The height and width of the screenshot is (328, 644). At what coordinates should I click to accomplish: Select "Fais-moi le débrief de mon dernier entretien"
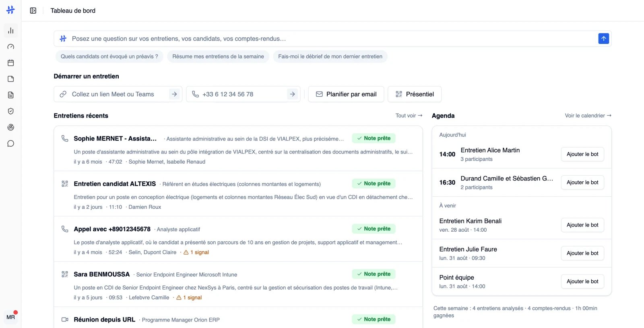click(x=330, y=56)
